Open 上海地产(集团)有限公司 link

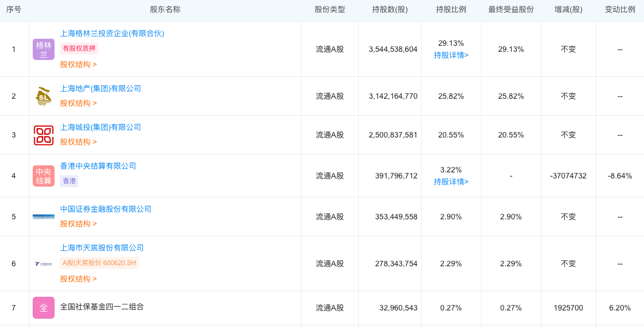pos(101,88)
